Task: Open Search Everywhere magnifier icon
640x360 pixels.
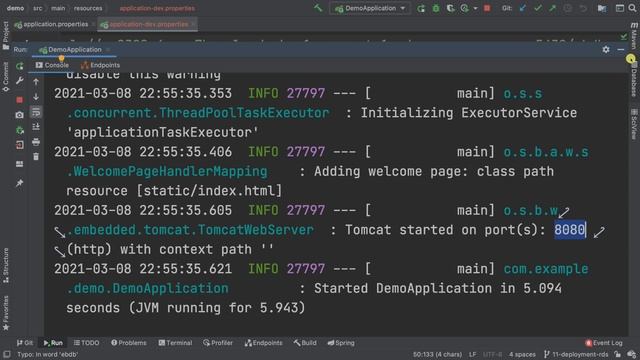Action: click(633, 8)
